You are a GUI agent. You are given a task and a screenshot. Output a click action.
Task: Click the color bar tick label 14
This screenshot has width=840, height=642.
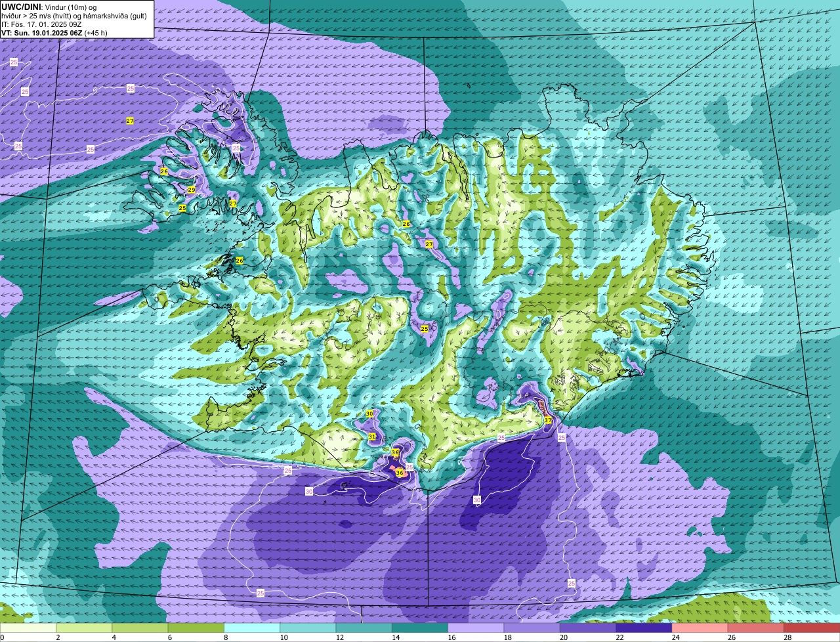(x=395, y=637)
